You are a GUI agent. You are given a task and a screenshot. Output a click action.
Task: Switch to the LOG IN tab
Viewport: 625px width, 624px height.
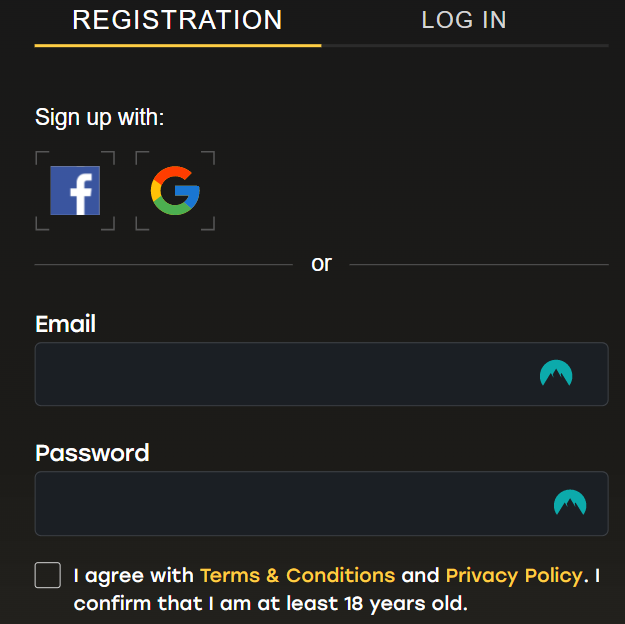tap(464, 20)
